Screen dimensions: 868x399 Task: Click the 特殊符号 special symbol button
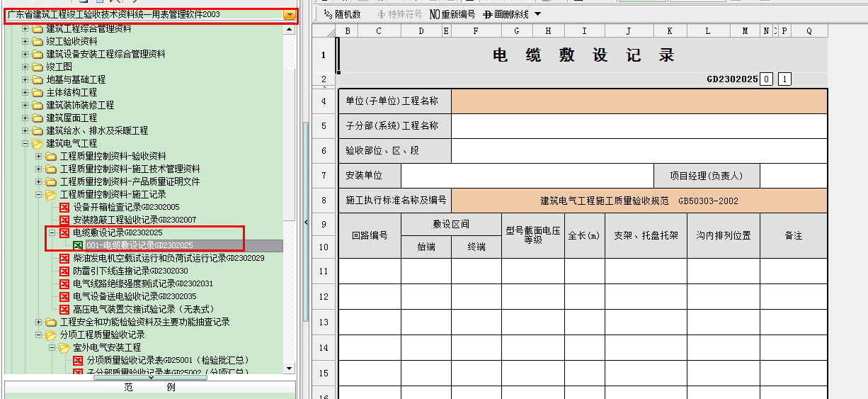coord(400,14)
